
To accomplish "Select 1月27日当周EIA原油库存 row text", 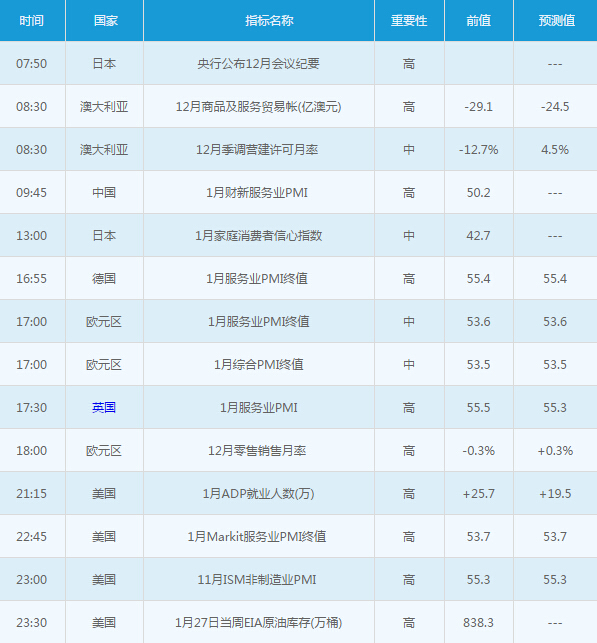I will tap(258, 623).
